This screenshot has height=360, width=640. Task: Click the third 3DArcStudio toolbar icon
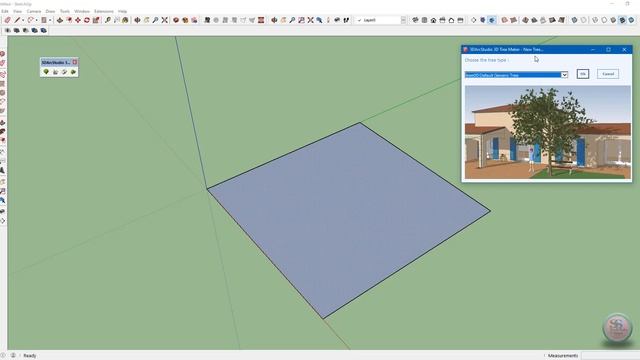64,72
